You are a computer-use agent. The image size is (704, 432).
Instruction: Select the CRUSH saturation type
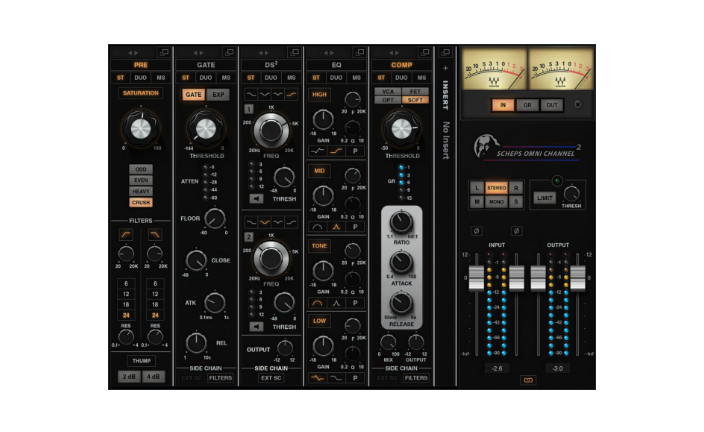(x=141, y=203)
